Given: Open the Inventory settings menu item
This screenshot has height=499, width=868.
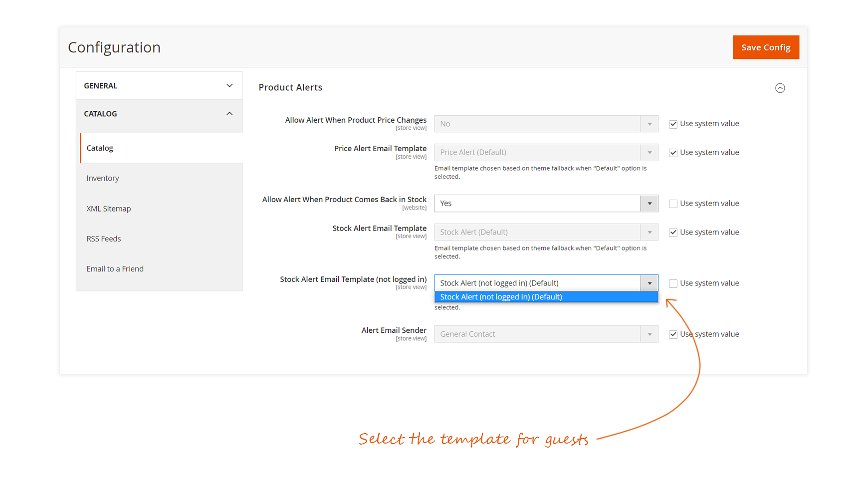Looking at the screenshot, I should [x=103, y=178].
